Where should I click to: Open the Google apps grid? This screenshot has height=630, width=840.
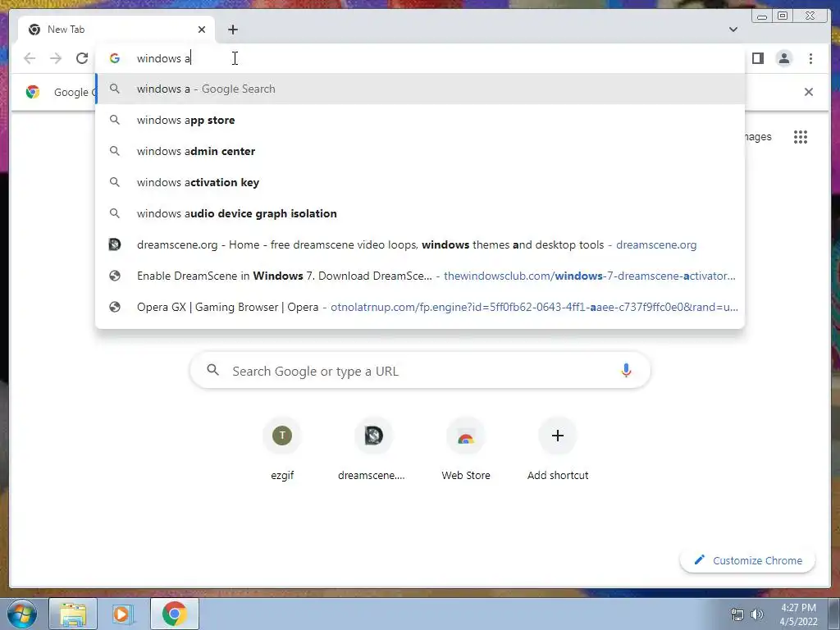[801, 137]
